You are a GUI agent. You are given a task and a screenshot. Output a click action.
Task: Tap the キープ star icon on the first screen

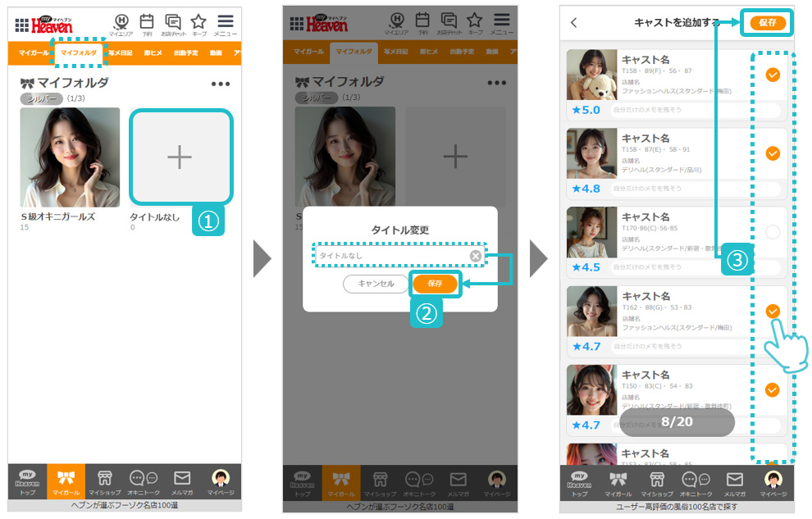pos(198,24)
